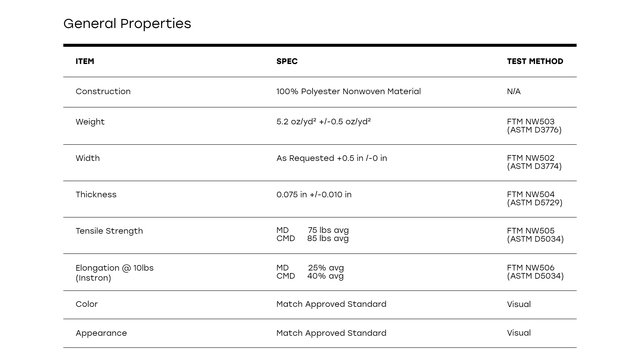The height and width of the screenshot is (364, 640).
Task: Select the Elongation @ 10lbs label
Action: (x=115, y=268)
